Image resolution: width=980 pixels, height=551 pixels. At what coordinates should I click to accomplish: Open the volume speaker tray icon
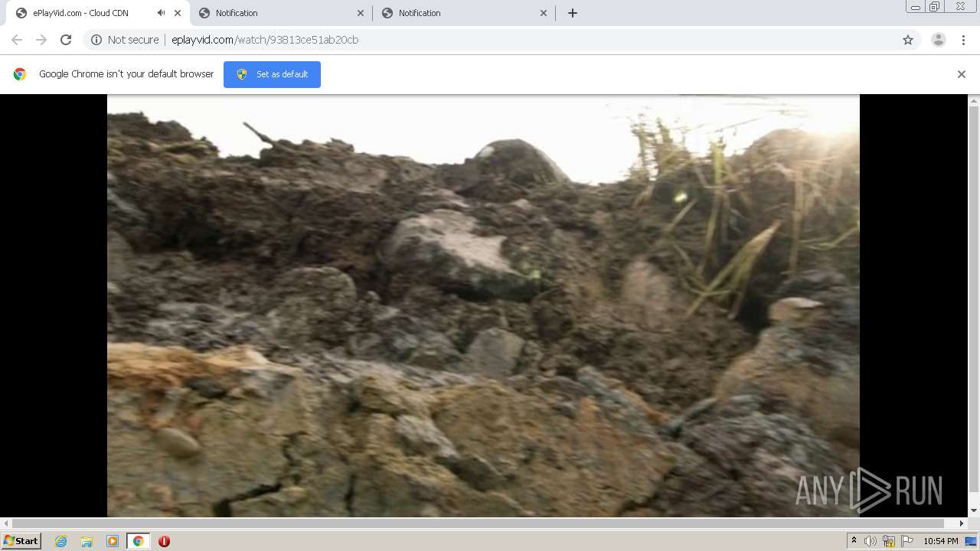pos(871,541)
